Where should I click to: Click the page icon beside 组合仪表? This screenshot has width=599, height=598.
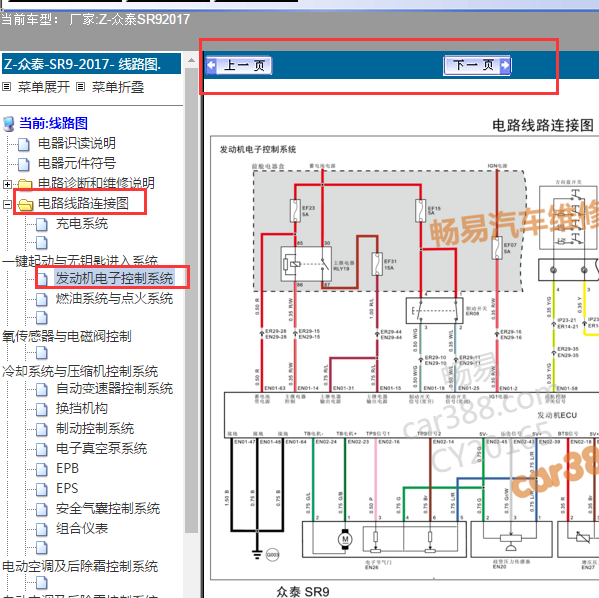(x=42, y=529)
